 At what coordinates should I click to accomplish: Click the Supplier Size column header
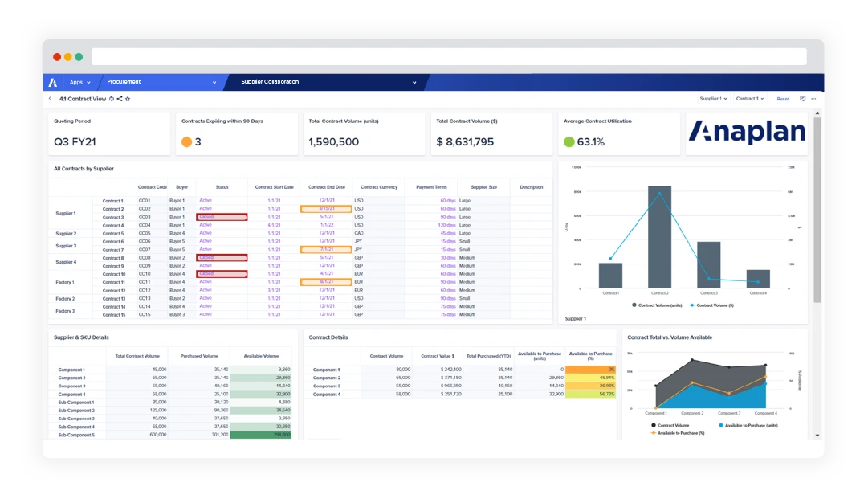[x=484, y=187]
